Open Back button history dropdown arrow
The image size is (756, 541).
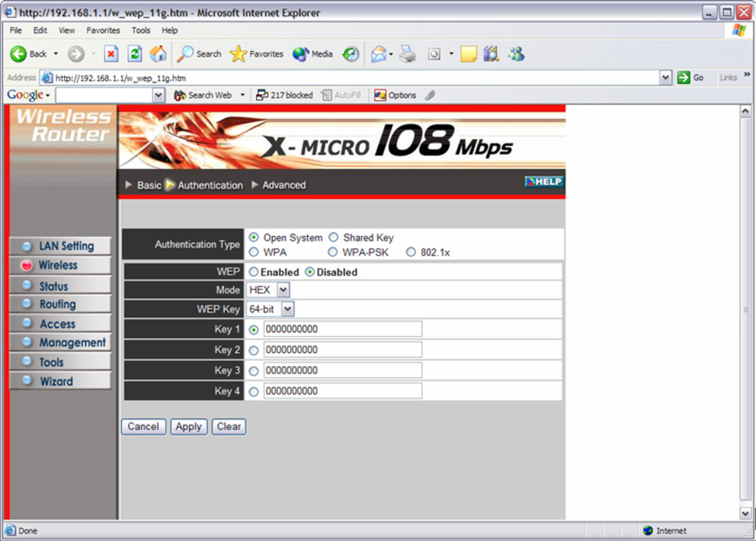pyautogui.click(x=56, y=54)
